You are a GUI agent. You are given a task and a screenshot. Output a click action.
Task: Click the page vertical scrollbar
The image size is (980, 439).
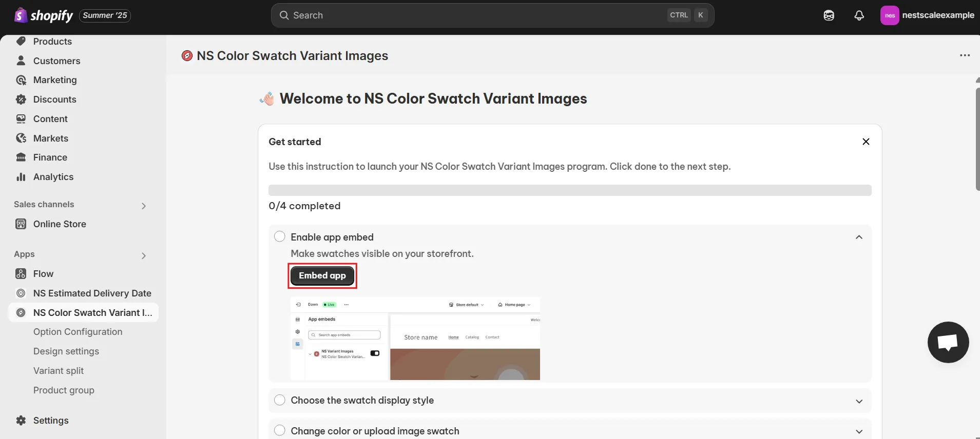977,139
